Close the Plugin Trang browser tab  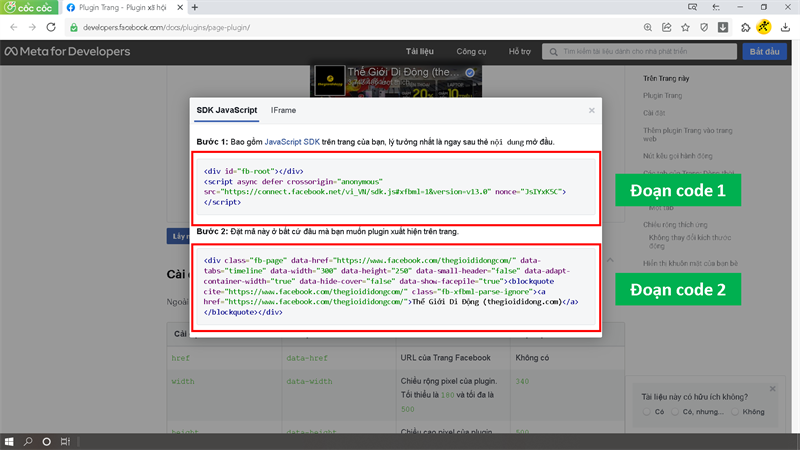click(x=180, y=8)
